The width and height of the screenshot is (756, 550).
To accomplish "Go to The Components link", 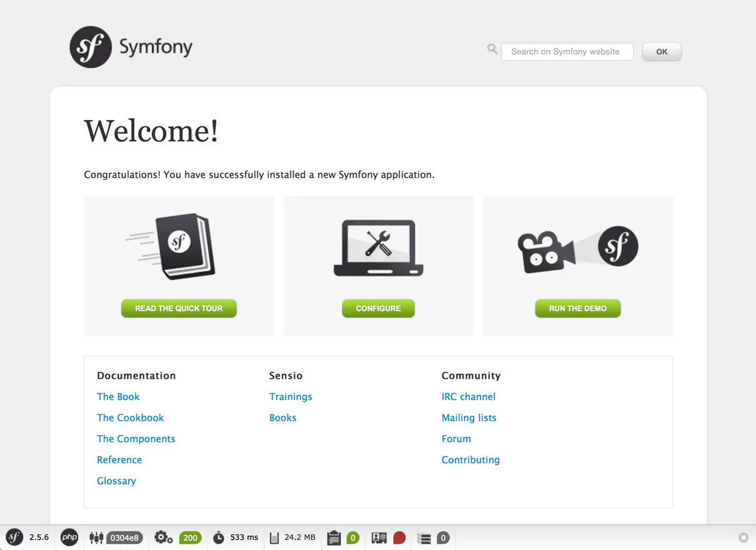I will [136, 439].
